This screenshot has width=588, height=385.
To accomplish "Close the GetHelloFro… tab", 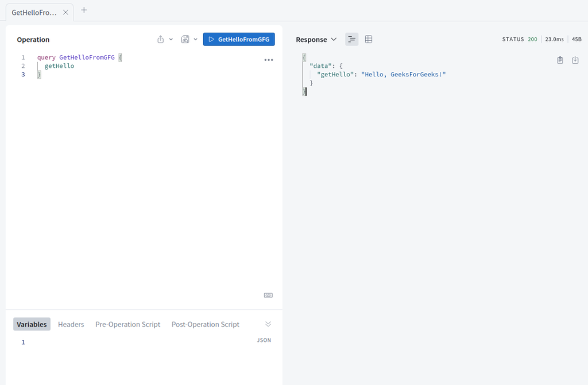I will coord(65,12).
